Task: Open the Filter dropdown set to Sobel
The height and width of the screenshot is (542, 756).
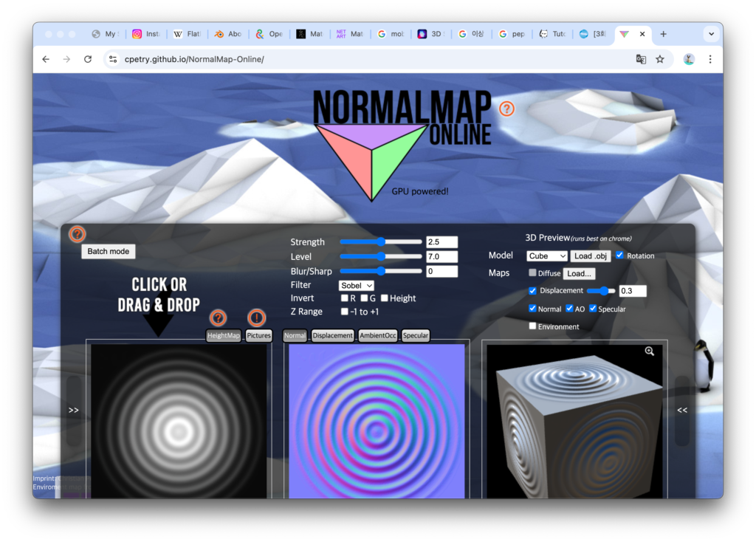Action: click(x=356, y=285)
